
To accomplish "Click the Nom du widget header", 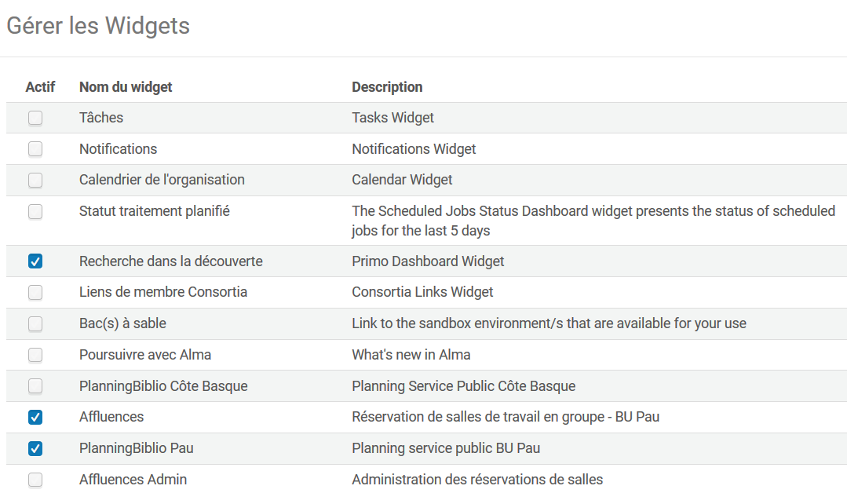I will coord(126,87).
